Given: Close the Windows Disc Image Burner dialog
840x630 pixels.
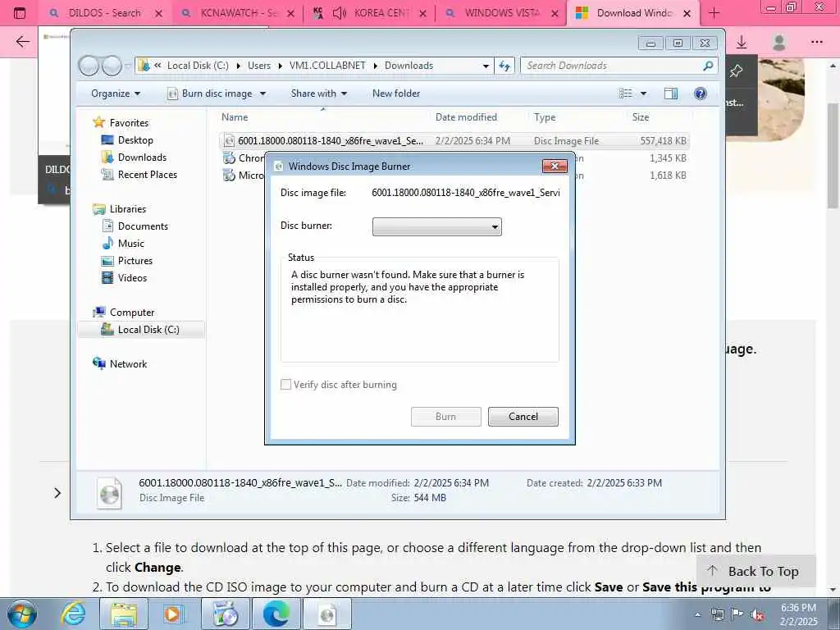Looking at the screenshot, I should [x=555, y=166].
